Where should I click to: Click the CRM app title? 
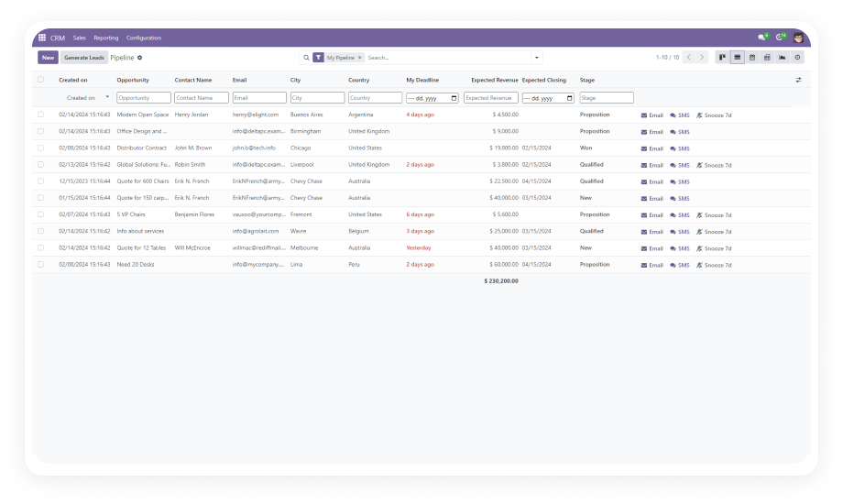pyautogui.click(x=58, y=38)
